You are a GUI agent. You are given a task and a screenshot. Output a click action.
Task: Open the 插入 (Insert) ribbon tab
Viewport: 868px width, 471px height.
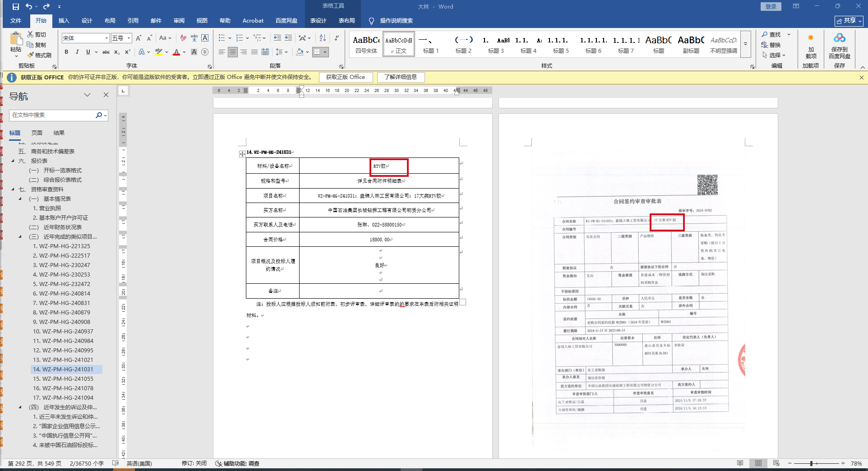[64, 21]
